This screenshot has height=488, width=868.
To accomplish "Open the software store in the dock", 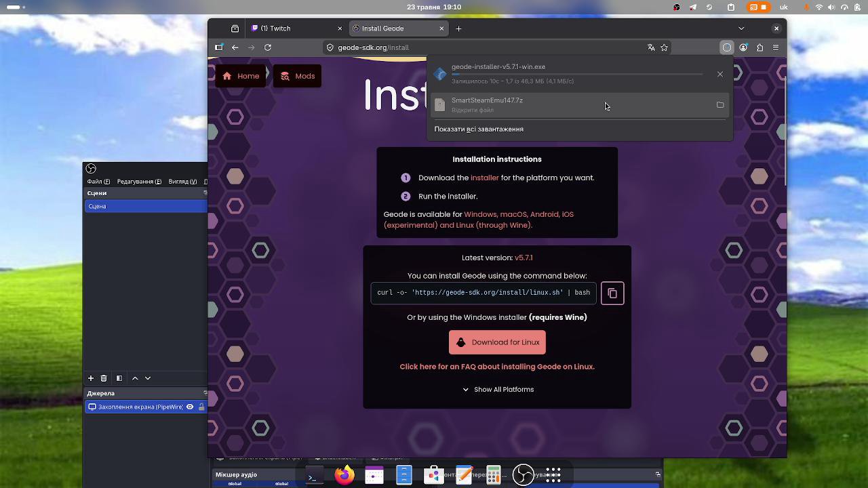I will point(434,475).
